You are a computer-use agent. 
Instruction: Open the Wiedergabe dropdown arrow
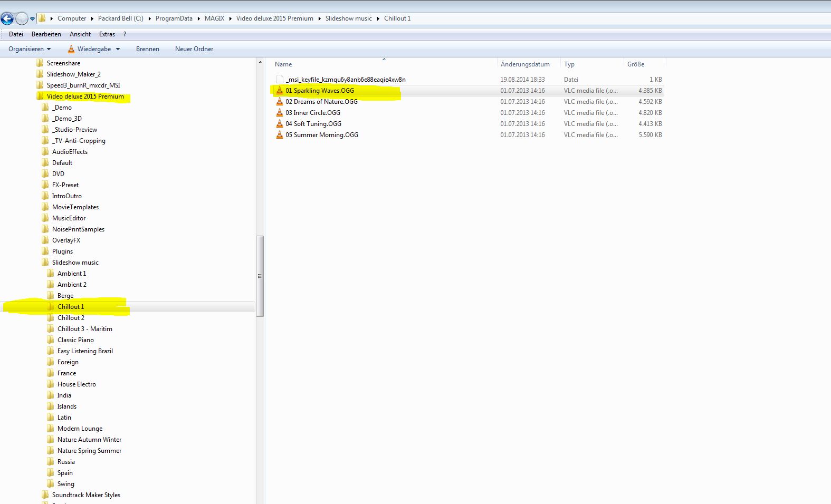118,49
